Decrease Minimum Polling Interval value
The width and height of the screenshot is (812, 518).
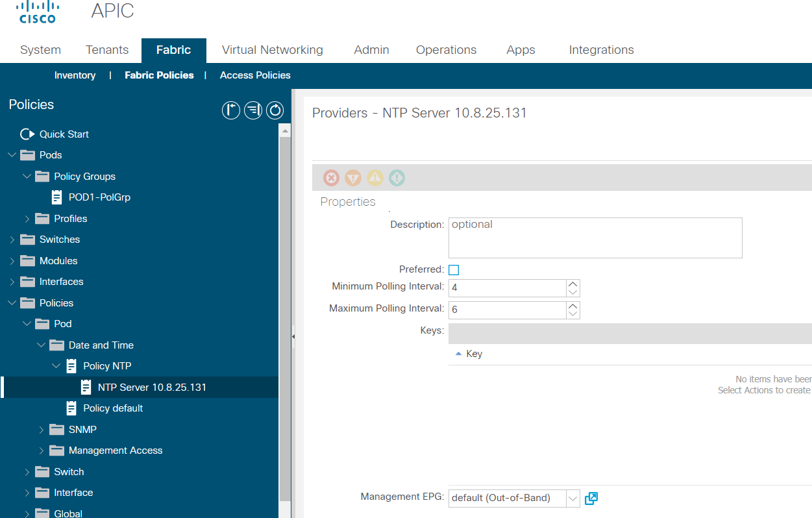[x=572, y=292]
